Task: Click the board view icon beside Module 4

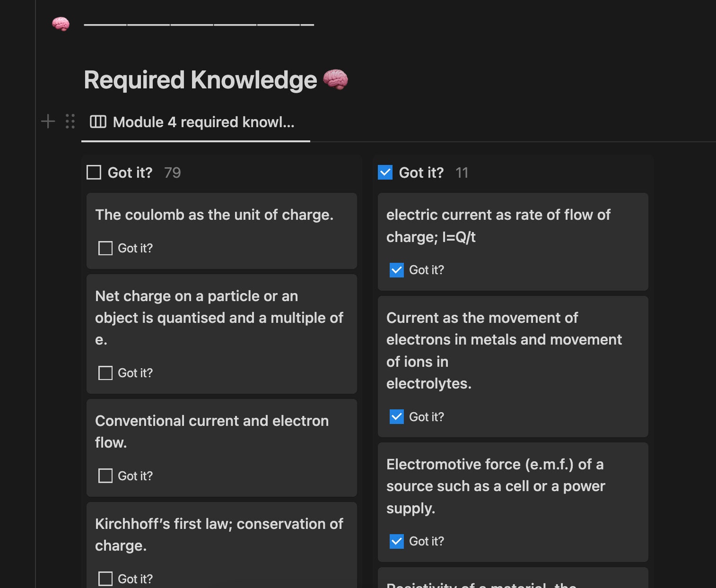Action: click(98, 122)
